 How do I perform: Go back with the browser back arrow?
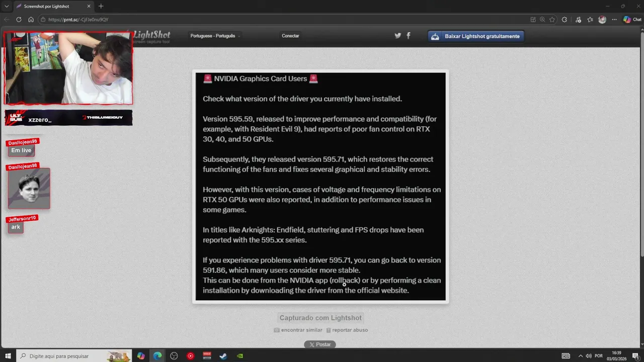click(7, 20)
